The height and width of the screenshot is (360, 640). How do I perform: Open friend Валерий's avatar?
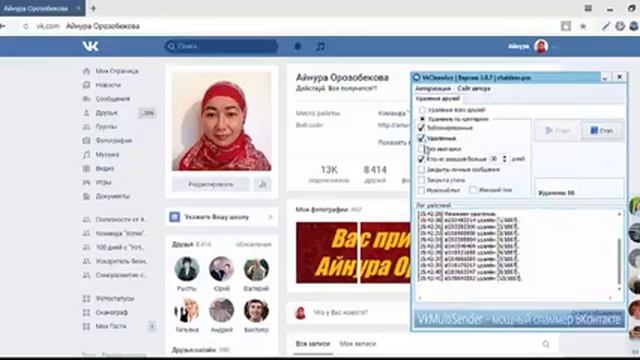click(x=256, y=269)
